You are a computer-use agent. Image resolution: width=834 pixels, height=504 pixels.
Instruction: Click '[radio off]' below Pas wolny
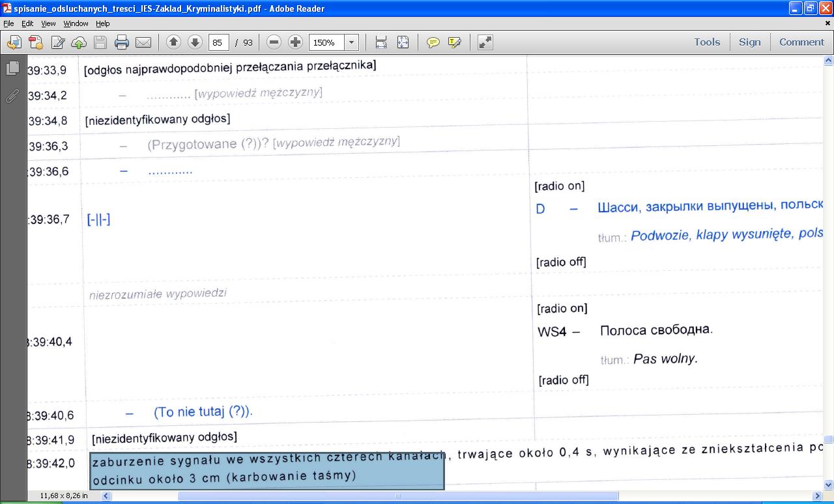pyautogui.click(x=564, y=380)
